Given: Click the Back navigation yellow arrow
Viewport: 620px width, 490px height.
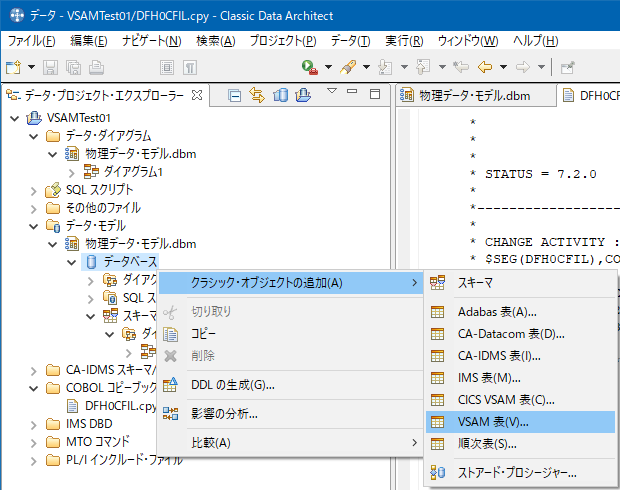Looking at the screenshot, I should [x=485, y=67].
